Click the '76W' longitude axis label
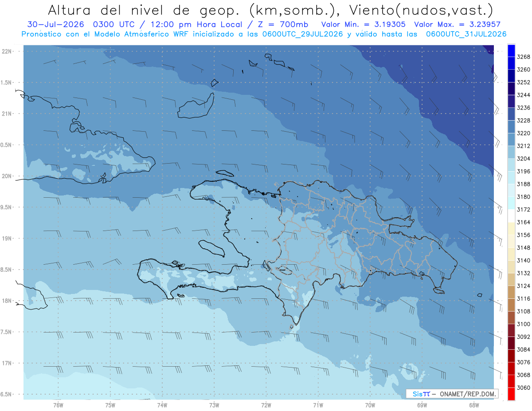532x411 pixels. (58, 405)
